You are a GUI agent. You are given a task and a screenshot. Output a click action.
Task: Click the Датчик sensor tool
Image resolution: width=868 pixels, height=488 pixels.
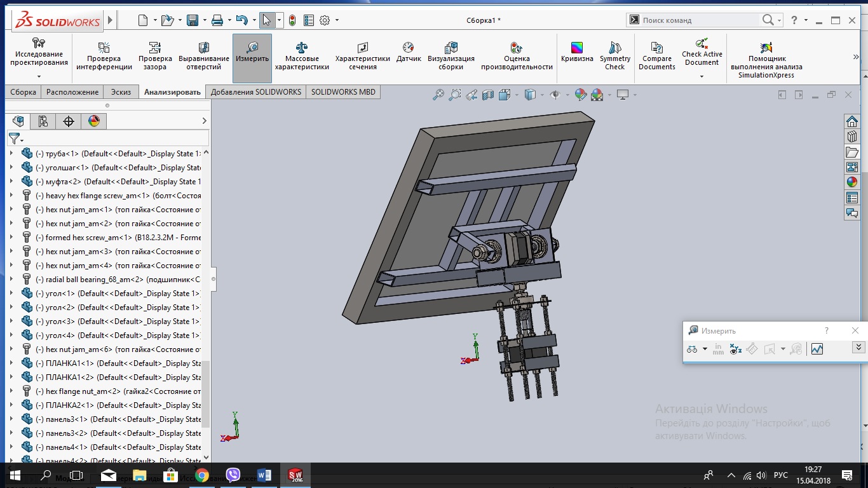point(409,52)
